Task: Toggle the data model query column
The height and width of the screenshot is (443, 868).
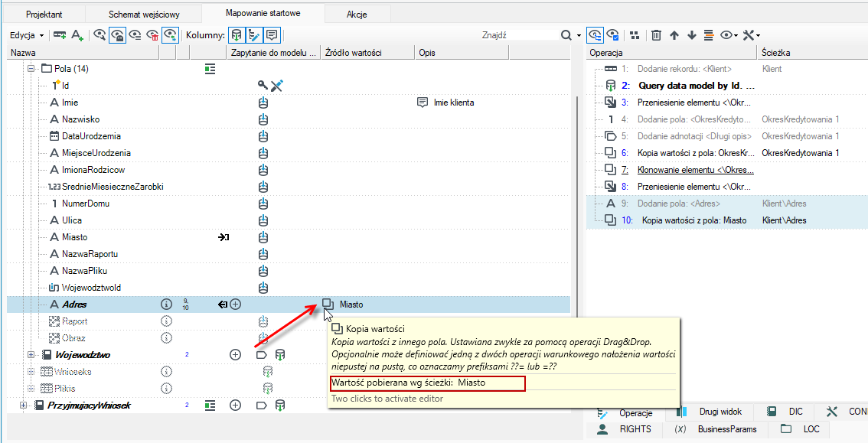Action: [236, 35]
